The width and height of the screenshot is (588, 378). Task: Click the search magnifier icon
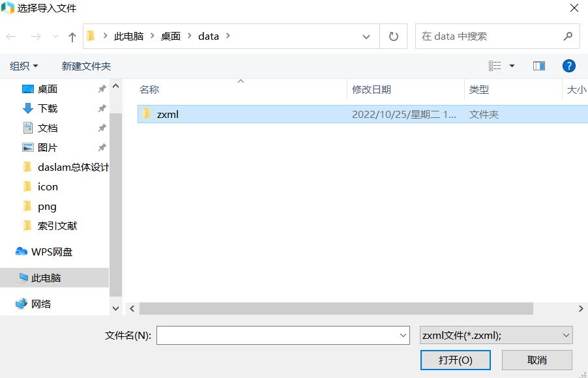[568, 36]
